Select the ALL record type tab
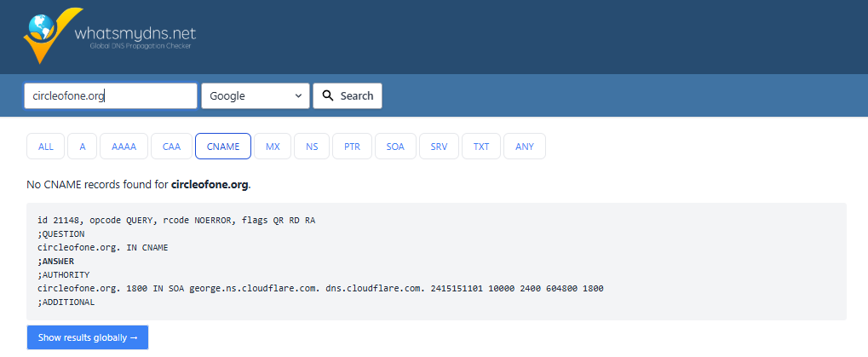The image size is (868, 357). (x=46, y=147)
